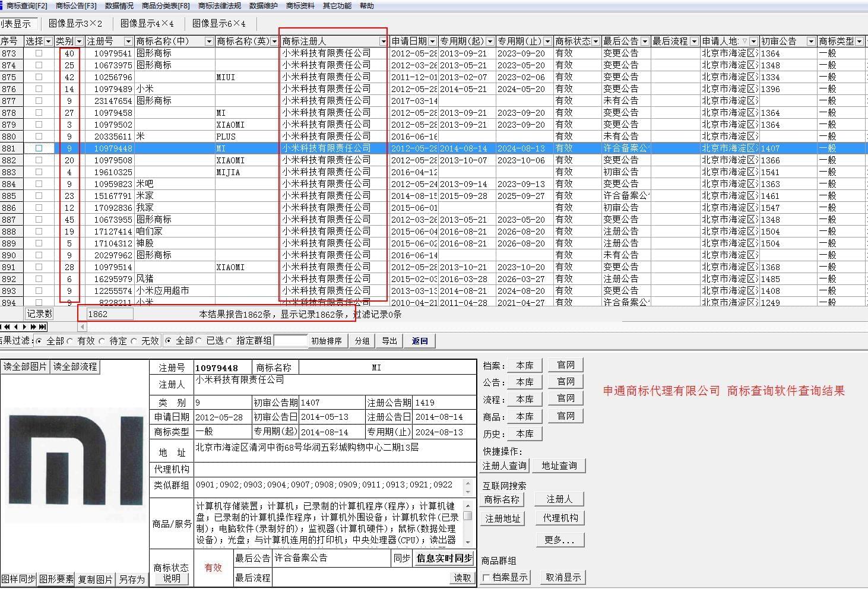Viewport: 868px width, 589px height.
Task: Jump forward a page of records
Action: (33, 327)
